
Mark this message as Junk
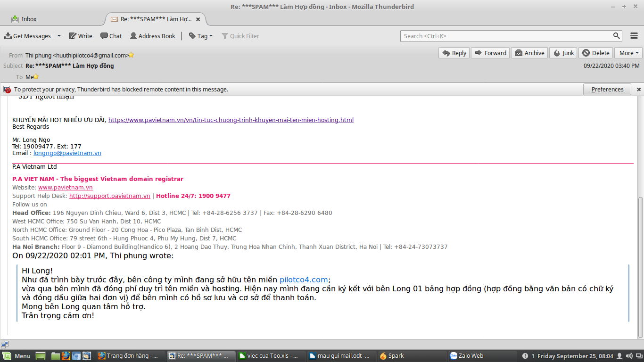(x=563, y=53)
